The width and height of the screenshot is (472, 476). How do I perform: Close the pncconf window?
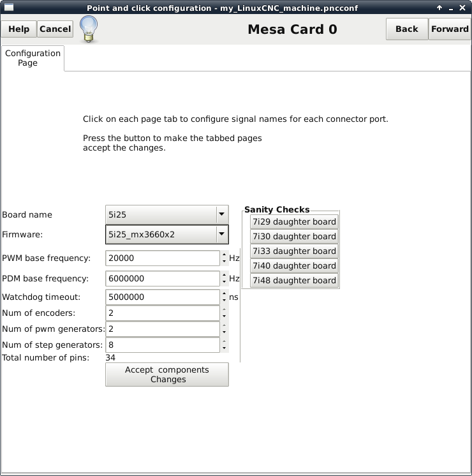[x=463, y=8]
